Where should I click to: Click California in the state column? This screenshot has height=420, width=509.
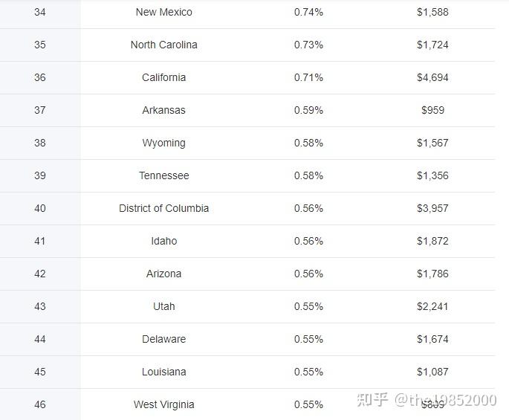163,77
